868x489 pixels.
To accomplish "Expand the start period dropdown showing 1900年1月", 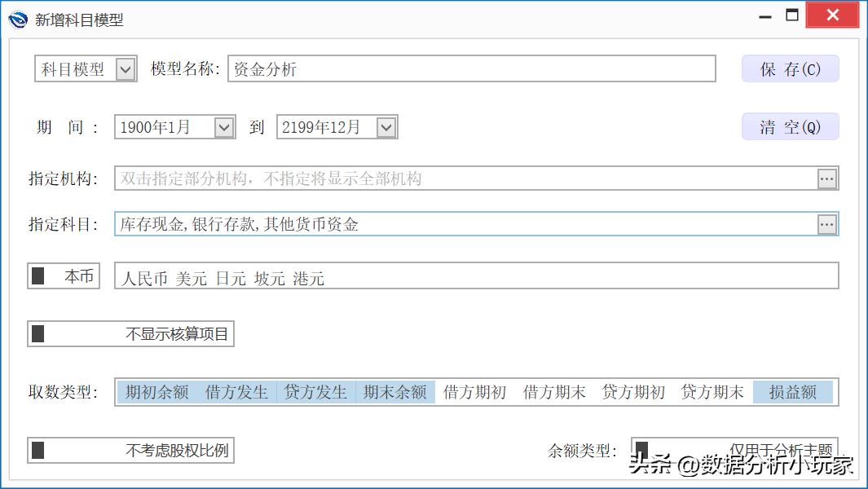I will click(x=225, y=127).
